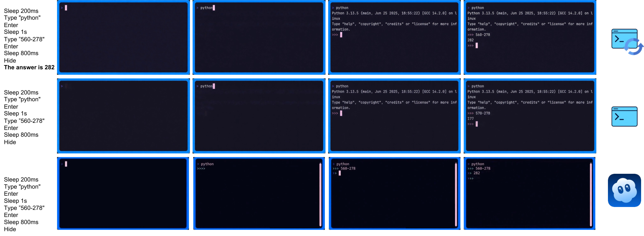This screenshot has width=644, height=236.
Task: Click bottom-row frame showing "python" and ">>>>"
Action: [259, 193]
